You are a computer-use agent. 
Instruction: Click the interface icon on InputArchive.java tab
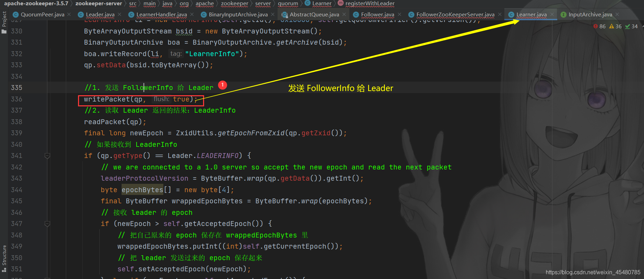(563, 15)
